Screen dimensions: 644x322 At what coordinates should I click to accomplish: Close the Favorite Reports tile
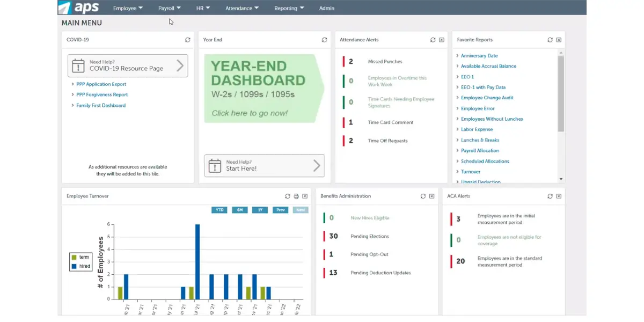(x=559, y=40)
